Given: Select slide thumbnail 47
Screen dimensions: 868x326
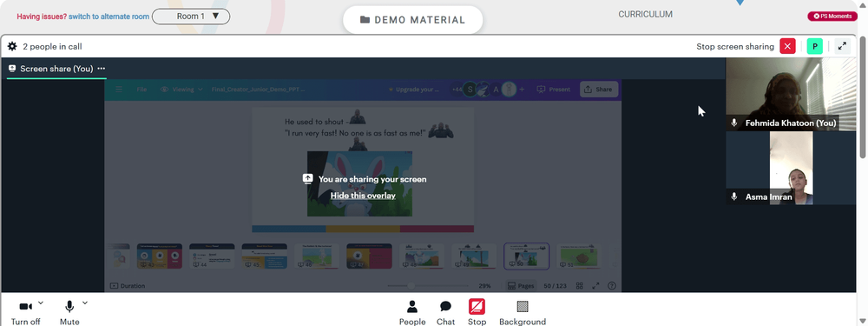Looking at the screenshot, I should [369, 256].
